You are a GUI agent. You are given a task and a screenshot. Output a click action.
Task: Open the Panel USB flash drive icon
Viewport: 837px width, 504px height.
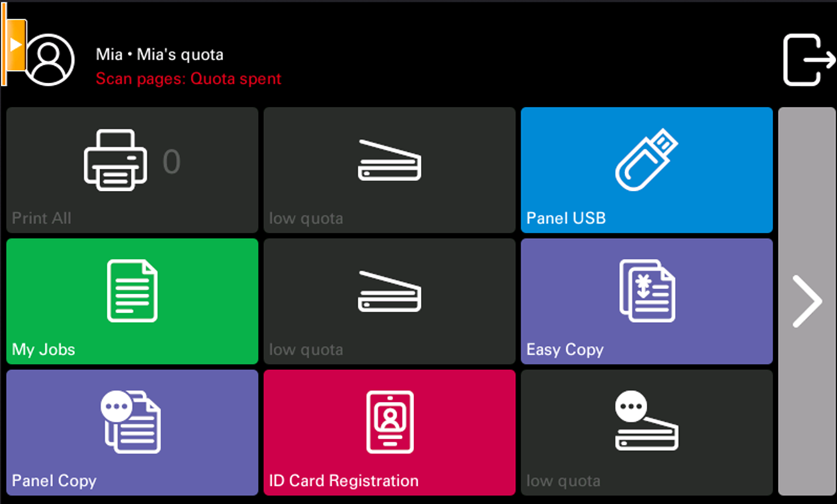pos(646,160)
